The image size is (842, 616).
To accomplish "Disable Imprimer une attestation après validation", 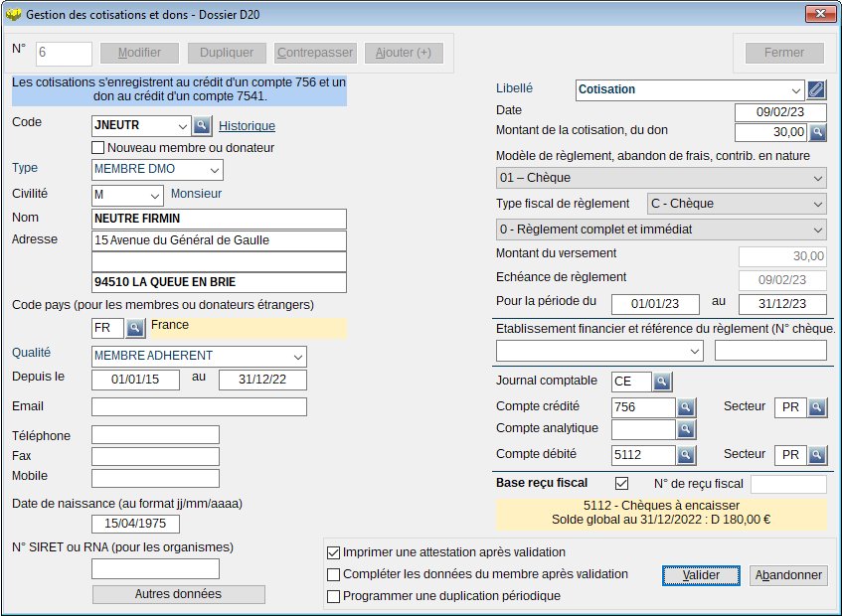I will tap(333, 552).
